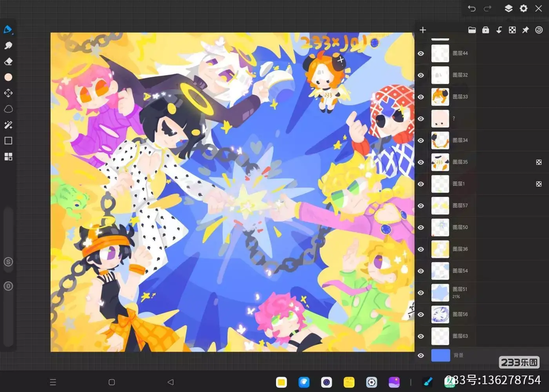Screen dimensions: 549x392
Task: Open the yellow app in the dock
Action: [281, 382]
